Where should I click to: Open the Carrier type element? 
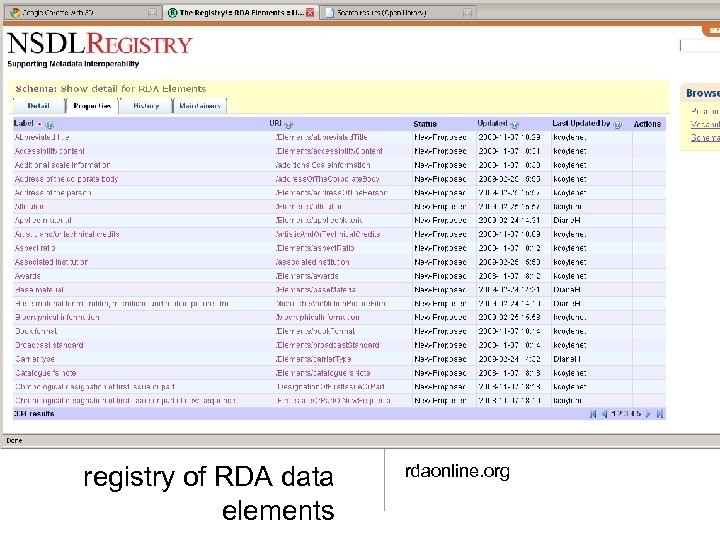tap(34, 359)
